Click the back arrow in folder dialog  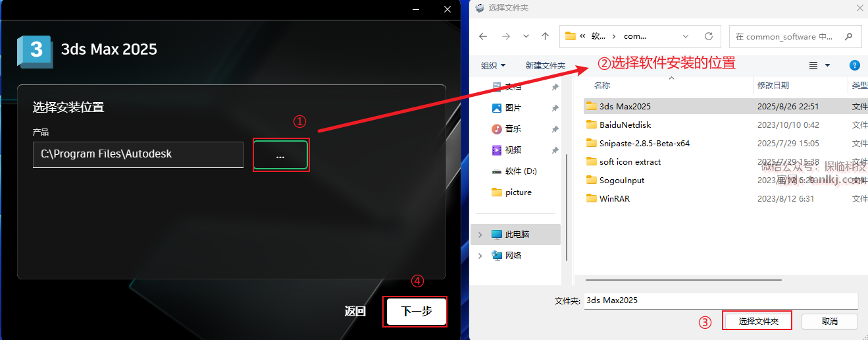click(484, 36)
